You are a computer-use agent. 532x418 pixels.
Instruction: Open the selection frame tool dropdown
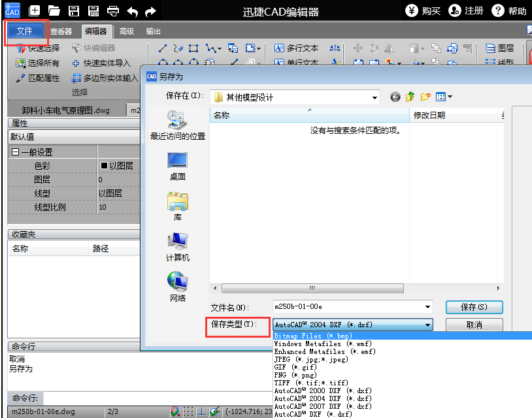[259, 49]
